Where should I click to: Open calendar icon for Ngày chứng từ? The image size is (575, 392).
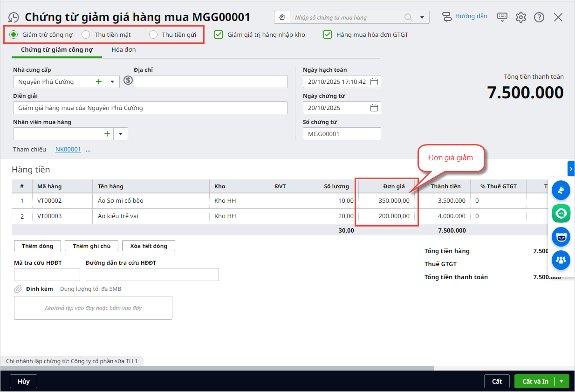[x=374, y=108]
